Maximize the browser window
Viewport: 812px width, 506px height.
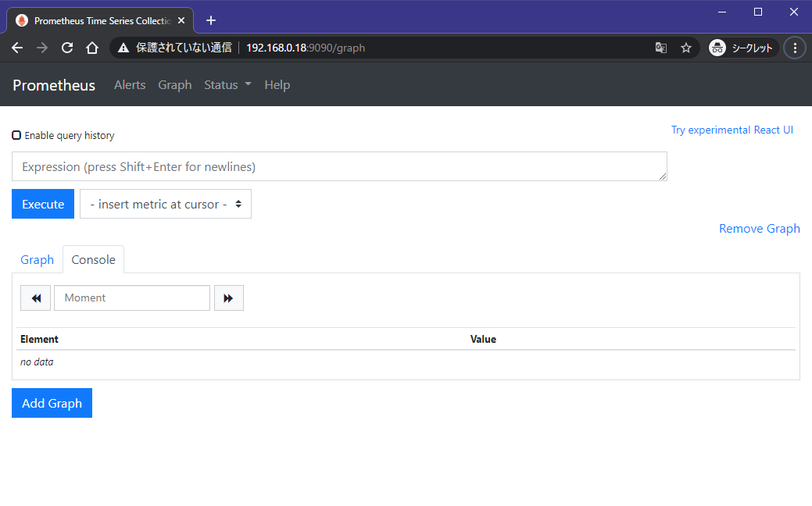click(757, 12)
